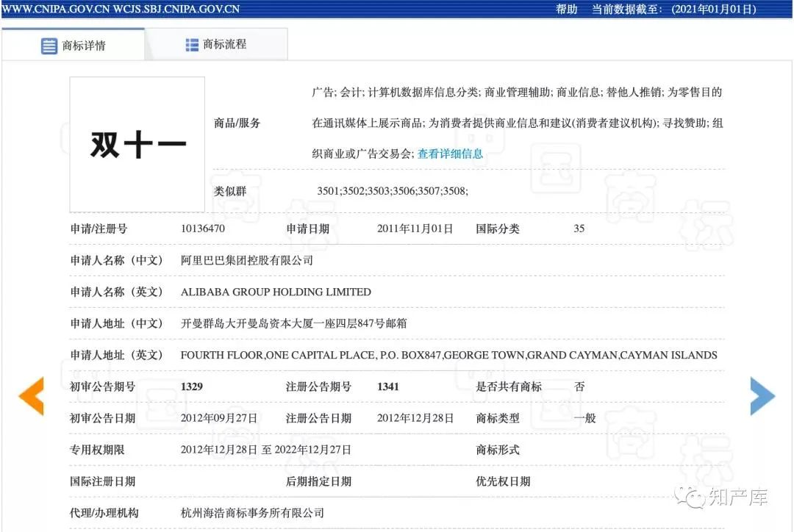Select trademark type value 一般

tap(585, 418)
